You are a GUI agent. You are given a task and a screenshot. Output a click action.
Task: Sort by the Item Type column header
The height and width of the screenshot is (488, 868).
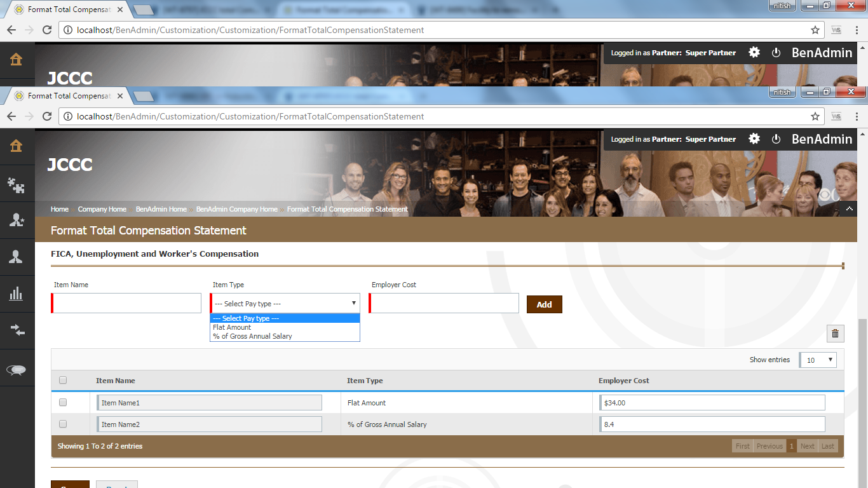365,381
